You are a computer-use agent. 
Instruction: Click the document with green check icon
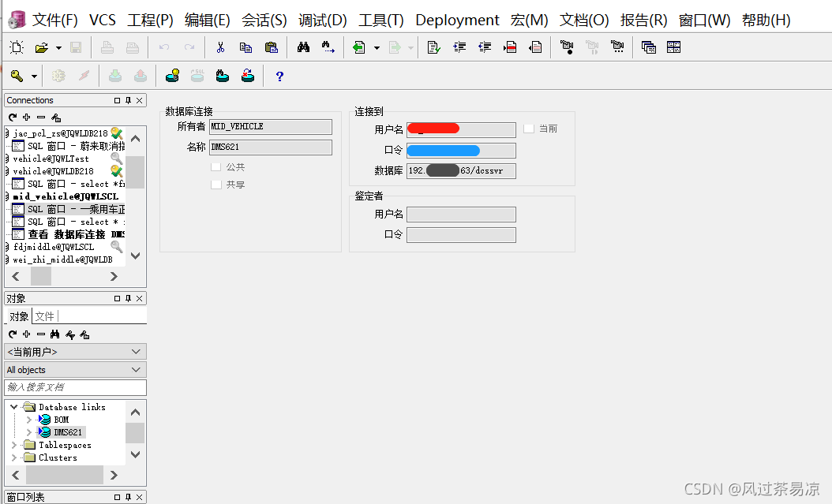(433, 47)
